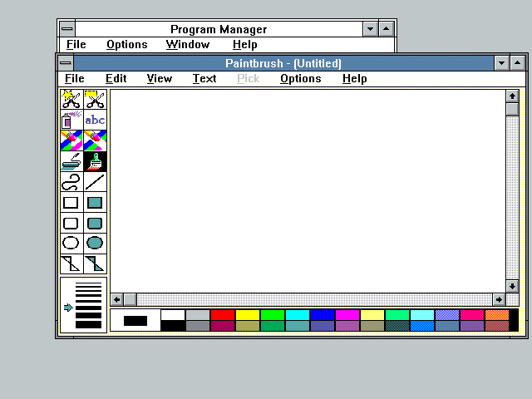Open the Text menu in Paintbrush

[204, 79]
